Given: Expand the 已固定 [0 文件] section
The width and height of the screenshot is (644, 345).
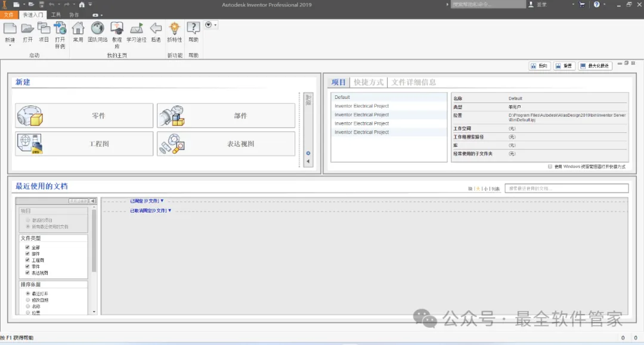Looking at the screenshot, I should coord(147,201).
